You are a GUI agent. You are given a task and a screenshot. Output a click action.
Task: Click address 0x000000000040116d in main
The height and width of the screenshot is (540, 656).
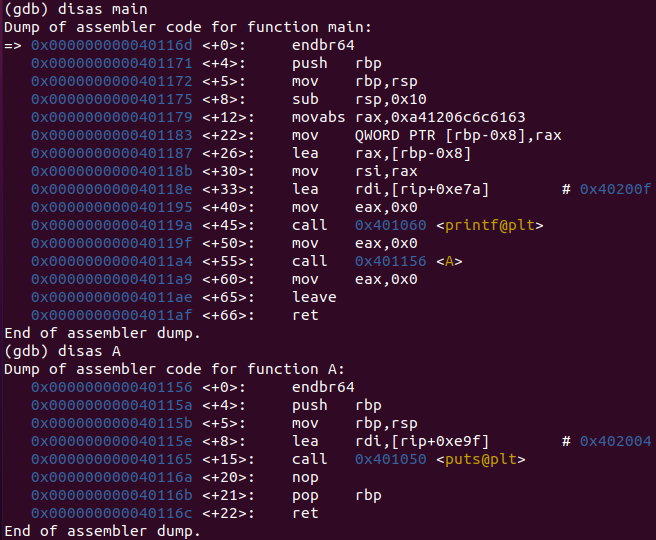click(x=111, y=46)
